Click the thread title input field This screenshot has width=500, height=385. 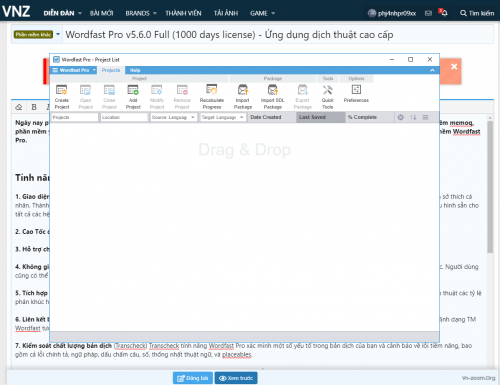278,34
